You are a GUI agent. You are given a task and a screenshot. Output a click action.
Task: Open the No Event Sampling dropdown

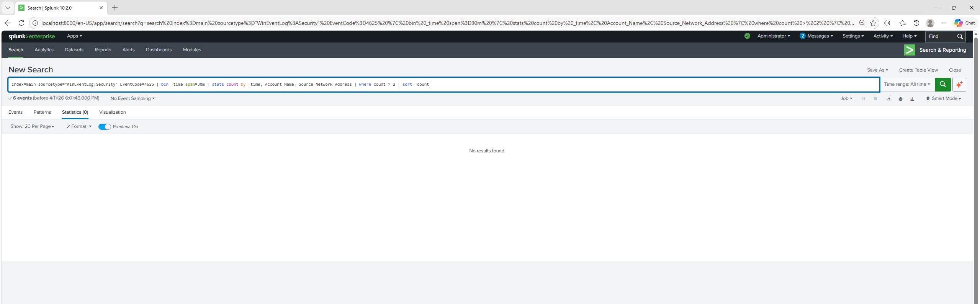[x=133, y=98]
